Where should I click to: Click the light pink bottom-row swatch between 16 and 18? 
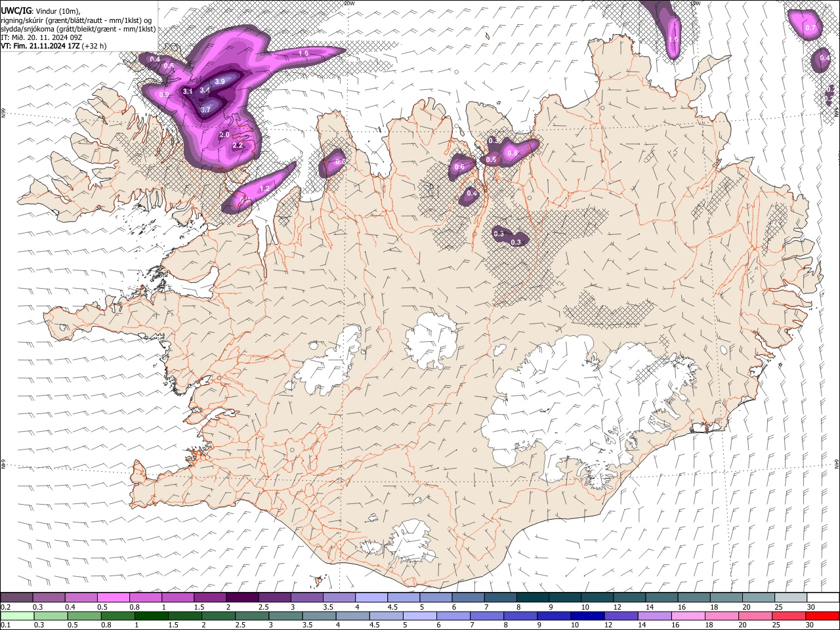coord(687,616)
